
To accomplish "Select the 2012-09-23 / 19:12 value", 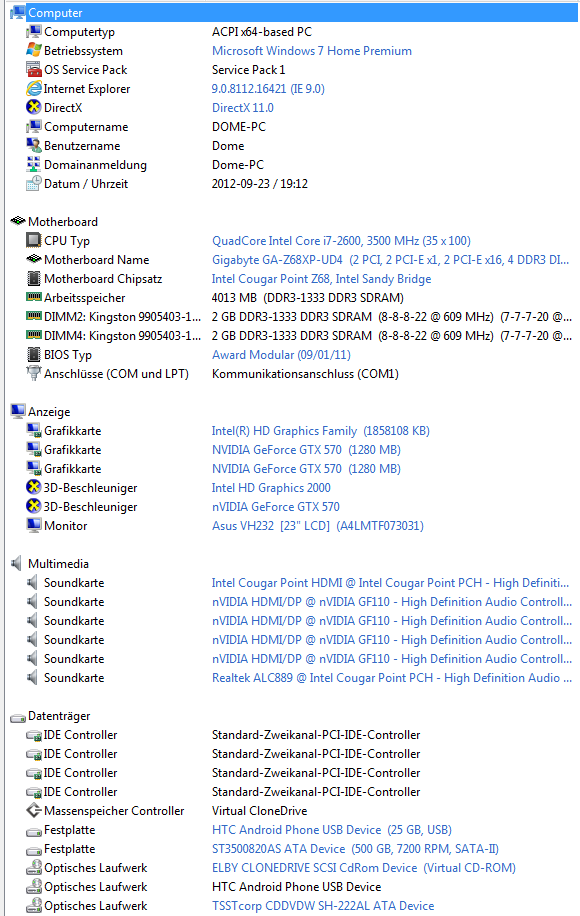I will click(260, 183).
